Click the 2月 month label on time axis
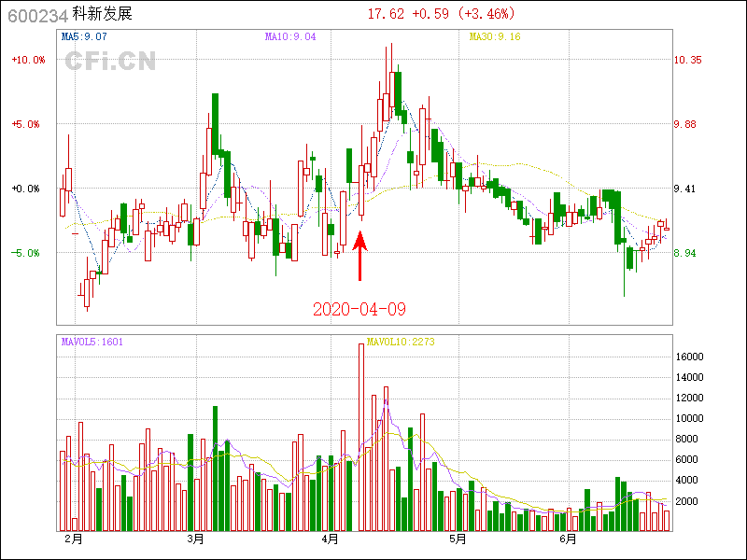Viewport: 747px width, 560px height. (x=73, y=539)
